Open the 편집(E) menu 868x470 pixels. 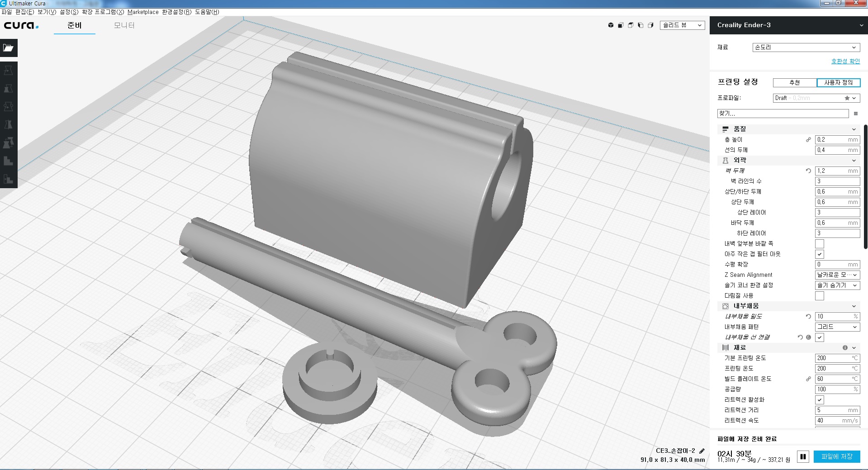click(24, 12)
